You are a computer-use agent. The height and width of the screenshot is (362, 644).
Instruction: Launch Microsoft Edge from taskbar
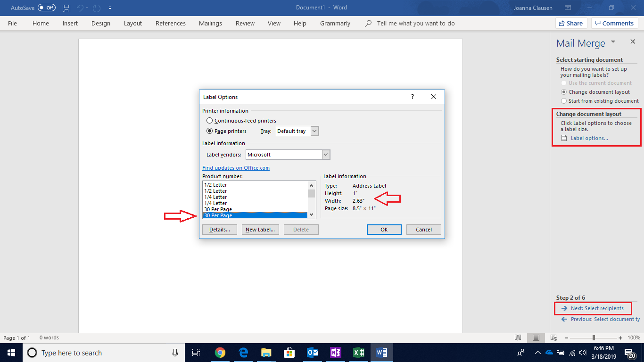243,353
